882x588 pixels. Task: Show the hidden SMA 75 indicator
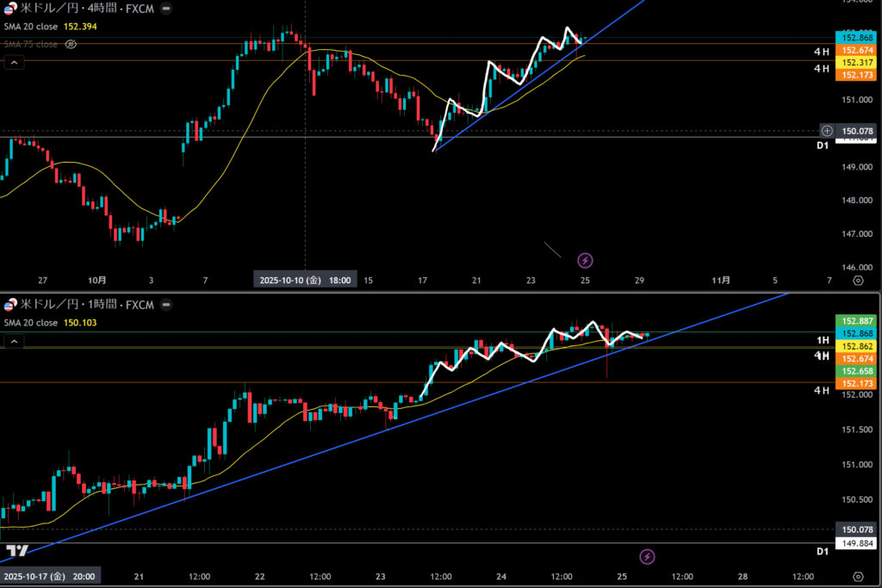[71, 44]
